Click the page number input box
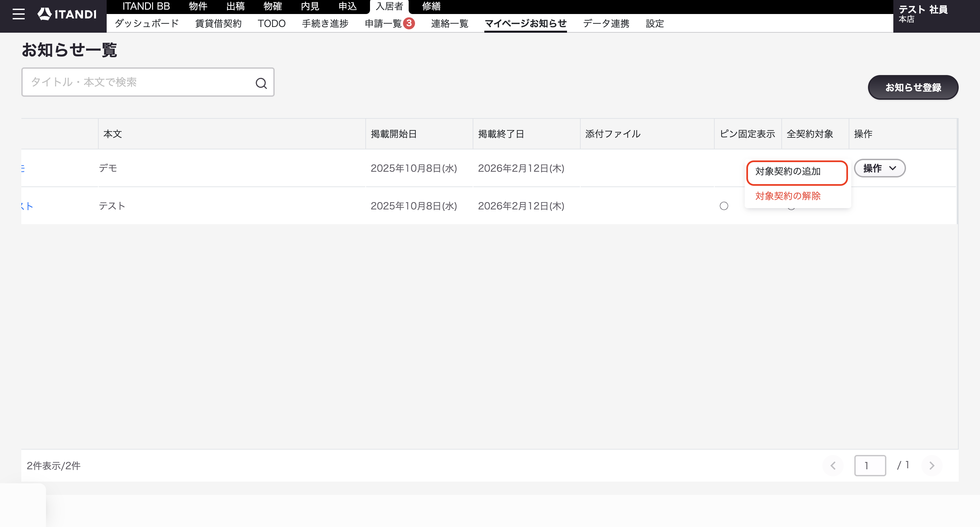 870,465
